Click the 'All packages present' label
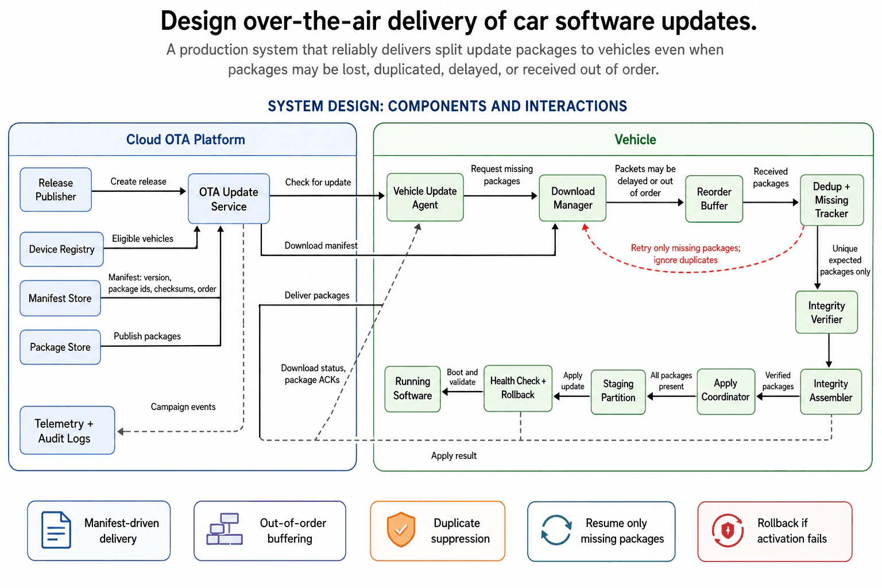 671,381
